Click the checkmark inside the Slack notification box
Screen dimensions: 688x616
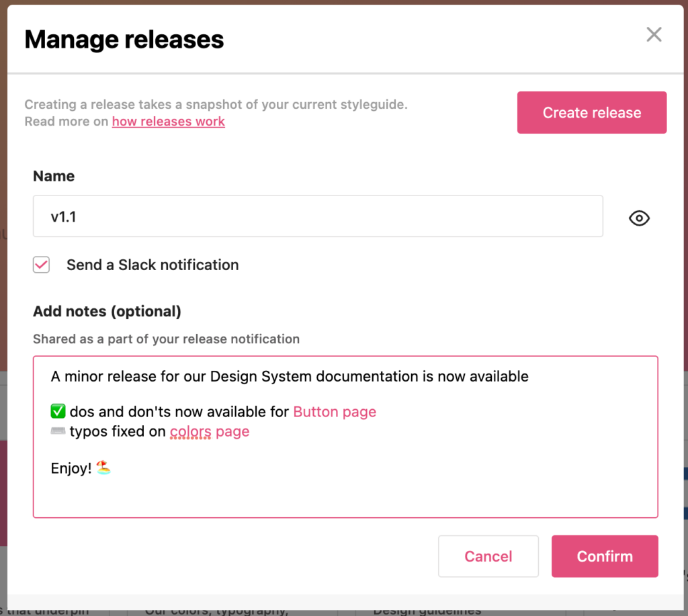(41, 265)
